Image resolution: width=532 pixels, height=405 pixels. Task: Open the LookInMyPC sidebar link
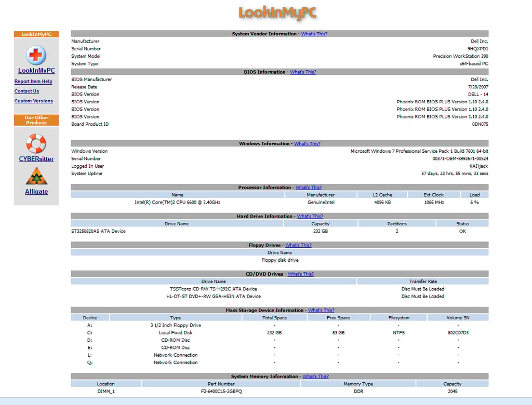36,71
